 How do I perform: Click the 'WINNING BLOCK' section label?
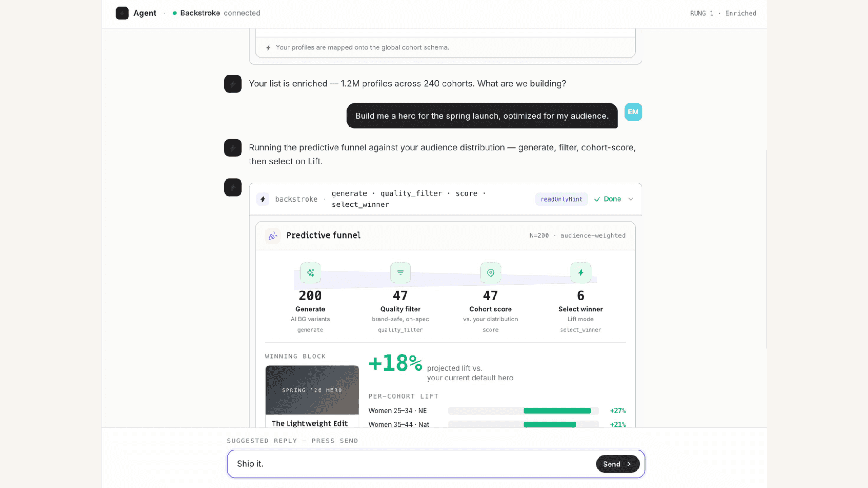pos(295,357)
